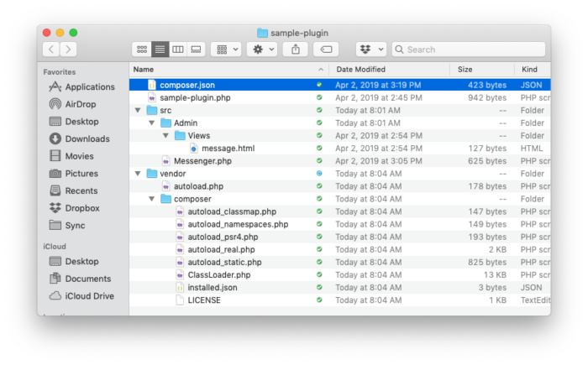Switch to column view
Viewport: 588px width, 365px height.
coord(178,50)
